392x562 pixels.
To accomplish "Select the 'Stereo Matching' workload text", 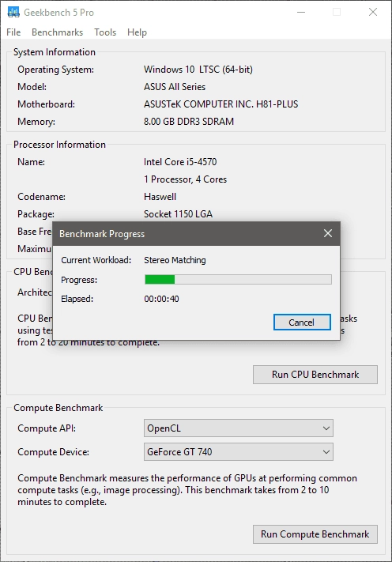I will coord(175,260).
